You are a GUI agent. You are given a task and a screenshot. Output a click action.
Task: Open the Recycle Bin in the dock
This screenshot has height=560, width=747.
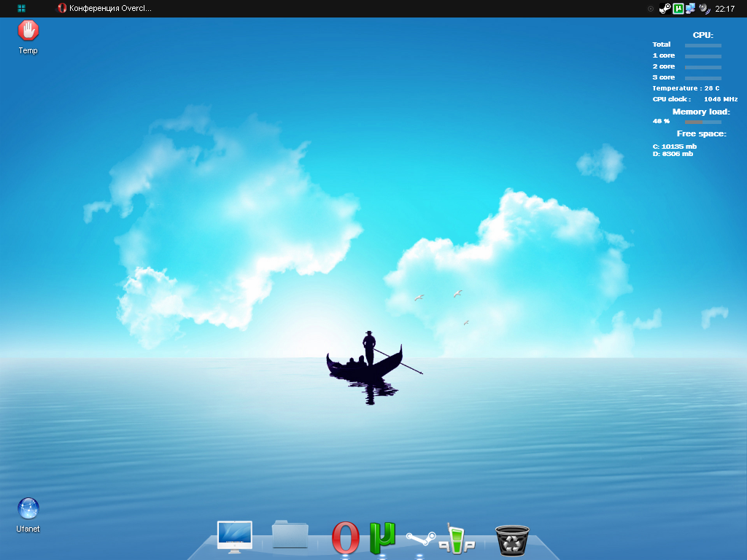512,540
